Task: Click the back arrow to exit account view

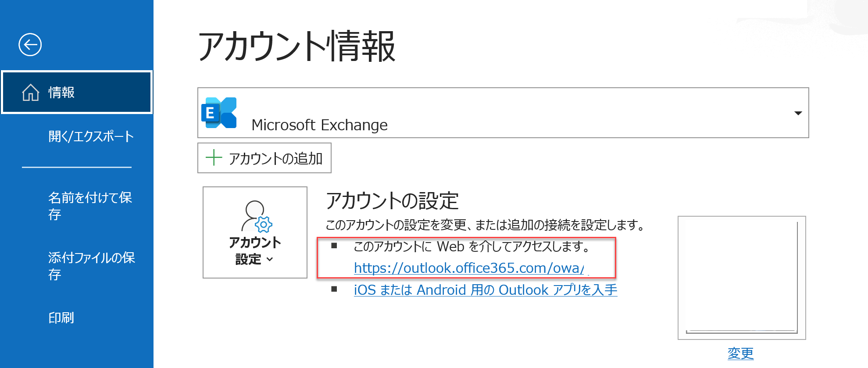Action: coord(30,44)
